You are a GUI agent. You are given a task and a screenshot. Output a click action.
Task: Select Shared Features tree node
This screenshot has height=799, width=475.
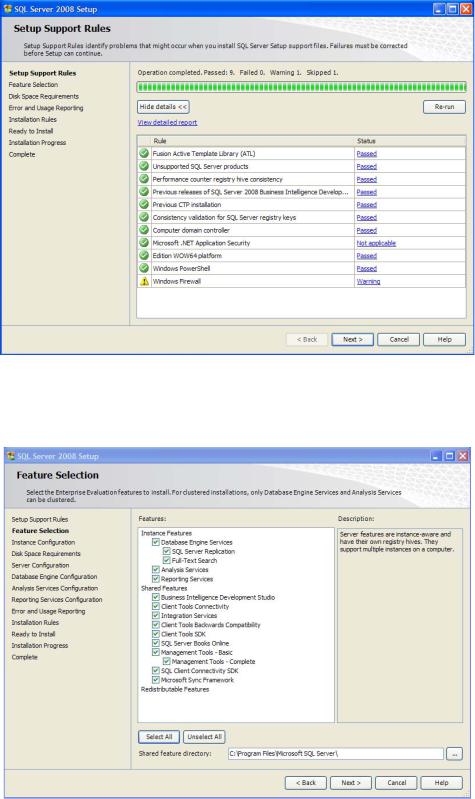pos(164,588)
